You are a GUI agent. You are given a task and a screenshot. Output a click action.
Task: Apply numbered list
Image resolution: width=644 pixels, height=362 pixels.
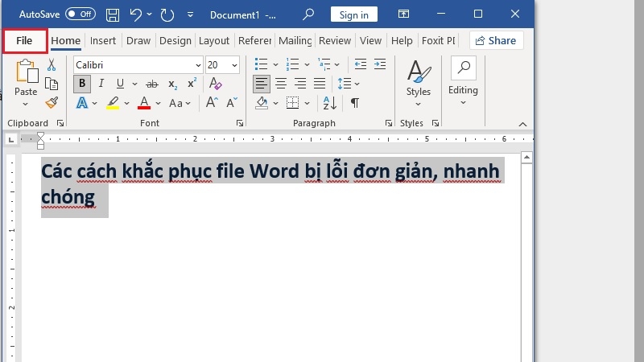(x=292, y=64)
